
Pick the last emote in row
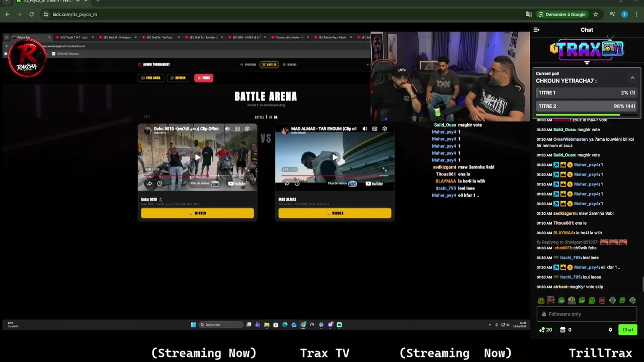point(632,300)
